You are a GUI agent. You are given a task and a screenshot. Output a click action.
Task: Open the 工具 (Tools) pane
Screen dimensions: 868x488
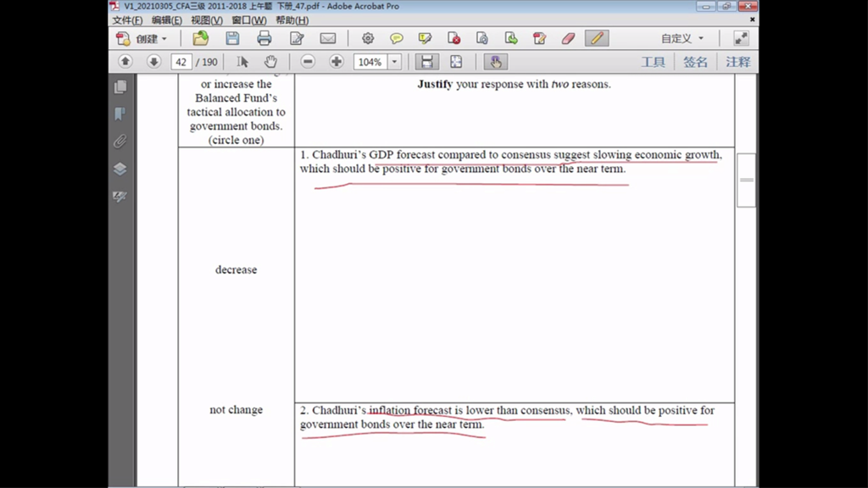[x=653, y=62]
